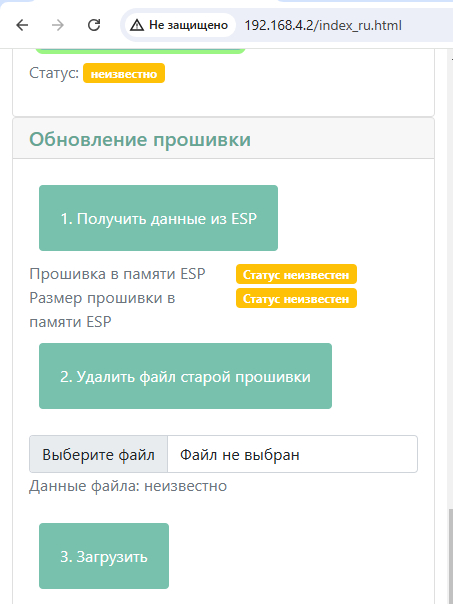Click the 'Файл не выбран' file field
This screenshot has width=453, height=604.
(x=292, y=454)
